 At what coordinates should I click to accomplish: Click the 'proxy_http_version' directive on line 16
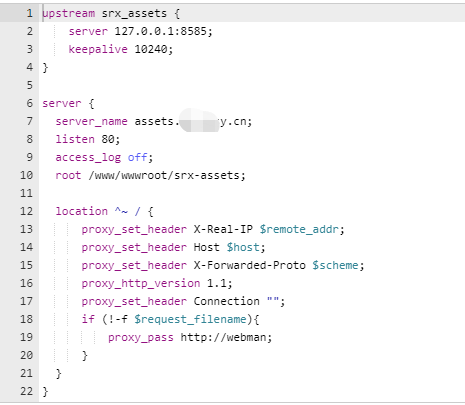coord(141,283)
